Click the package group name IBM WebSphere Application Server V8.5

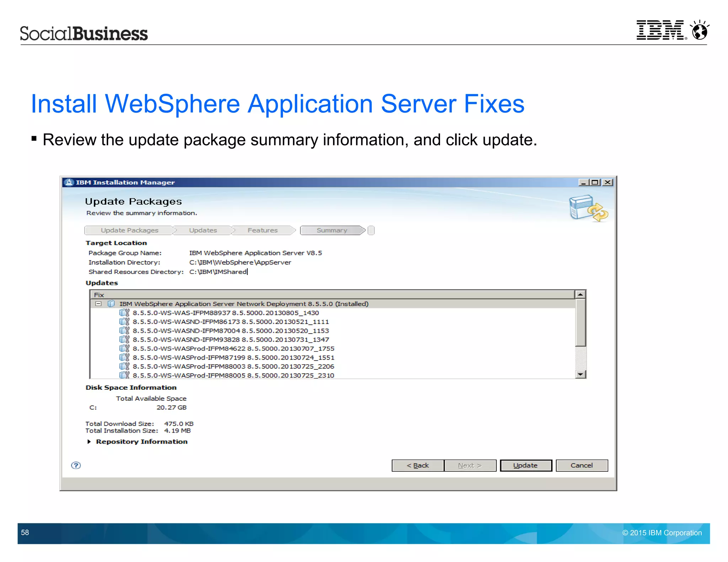(256, 253)
